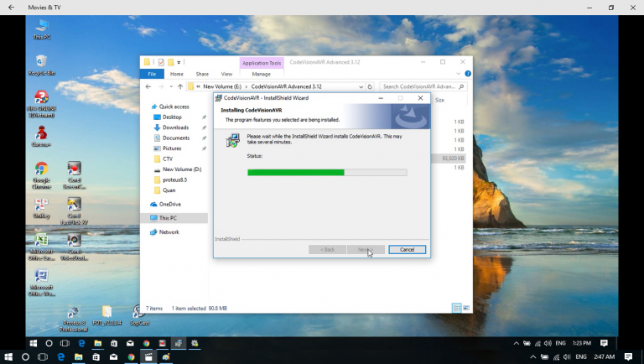The width and height of the screenshot is (644, 364).
Task: Click installer icon on 1:23 PM taskbar
Action: pyautogui.click(x=179, y=344)
